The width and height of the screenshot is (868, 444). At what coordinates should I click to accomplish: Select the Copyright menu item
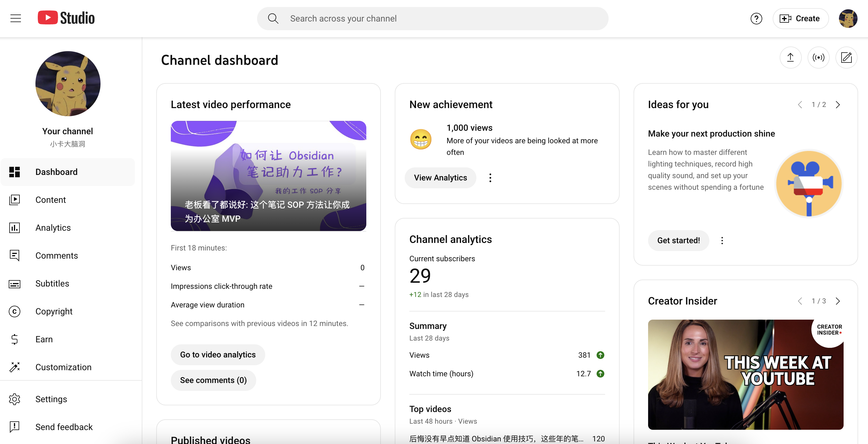coord(68,311)
